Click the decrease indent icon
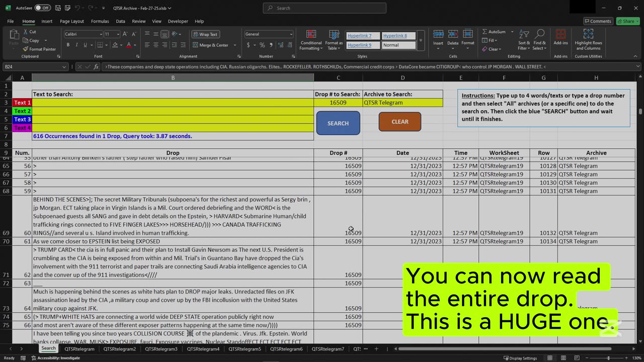Image resolution: width=644 pixels, height=362 pixels. pos(175,45)
